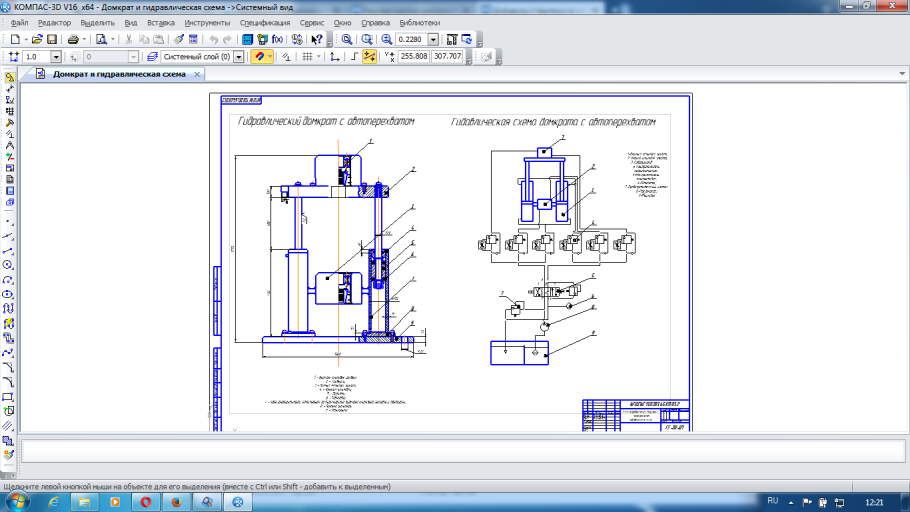Open the Инструменты menu
This screenshot has width=910, height=512.
(x=207, y=22)
